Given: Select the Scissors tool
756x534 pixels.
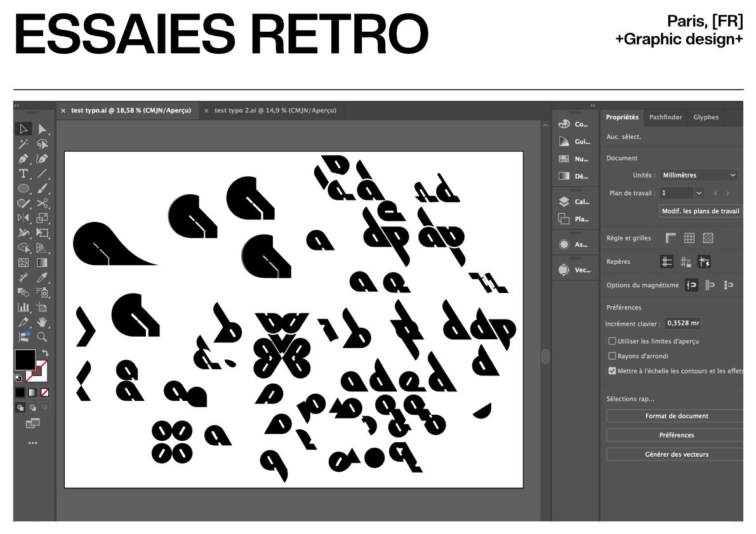Looking at the screenshot, I should [x=43, y=203].
